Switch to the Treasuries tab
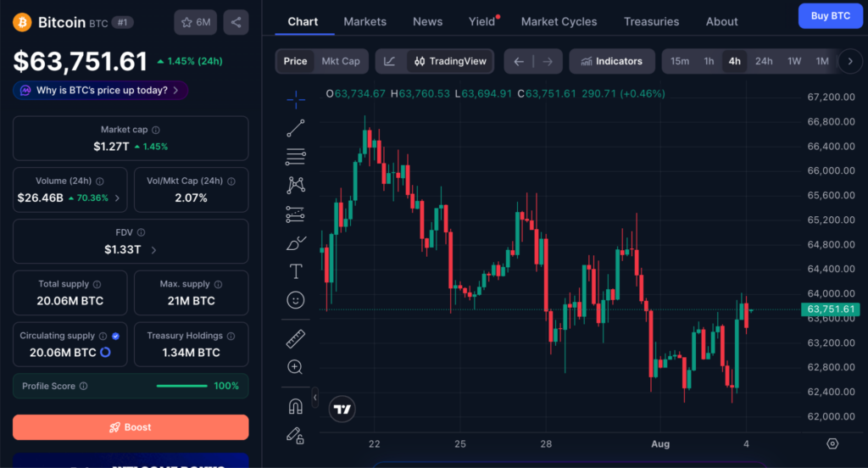This screenshot has height=468, width=868. coord(651,21)
